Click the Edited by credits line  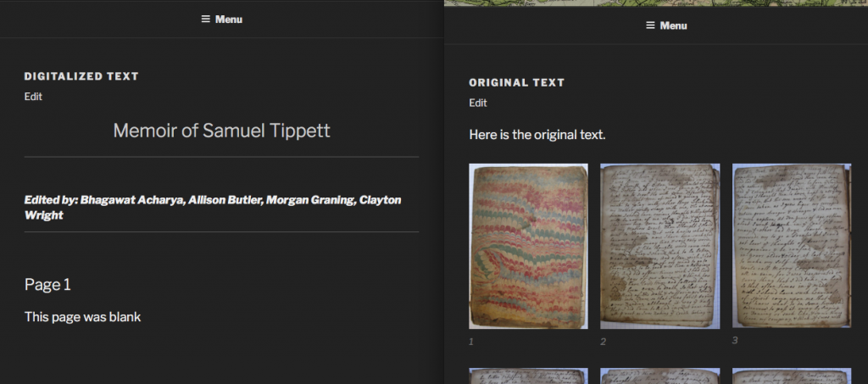pyautogui.click(x=213, y=208)
